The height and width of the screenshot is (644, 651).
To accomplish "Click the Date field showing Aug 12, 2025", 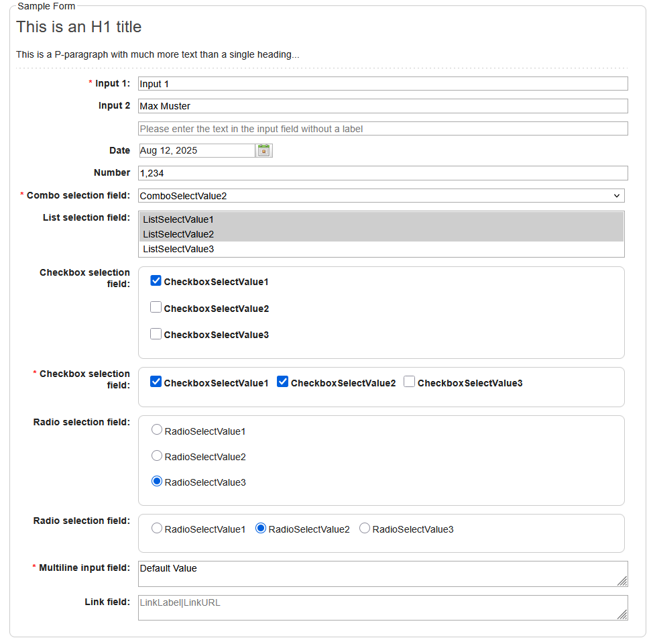I will (x=196, y=150).
